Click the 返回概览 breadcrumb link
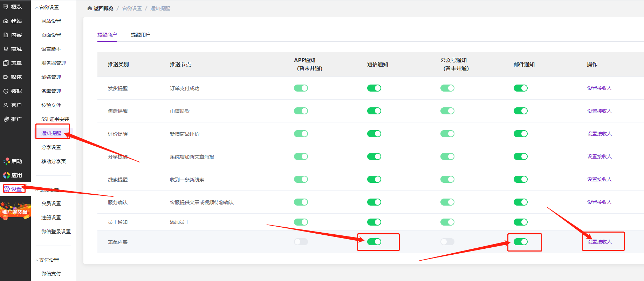This screenshot has height=281, width=644. click(x=103, y=8)
